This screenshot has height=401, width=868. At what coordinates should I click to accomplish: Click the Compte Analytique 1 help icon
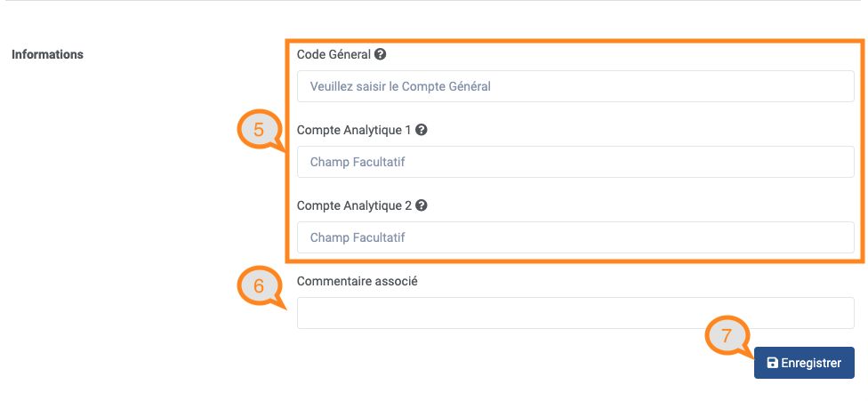pyautogui.click(x=422, y=130)
